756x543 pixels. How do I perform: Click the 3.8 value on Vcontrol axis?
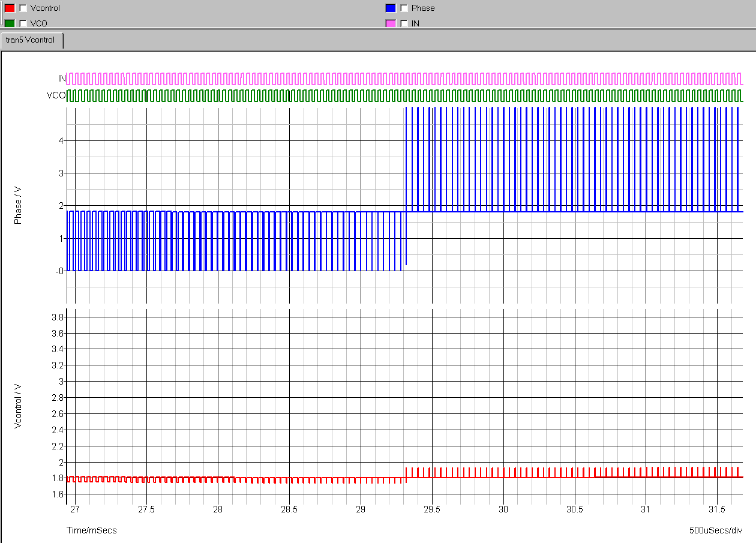tap(58, 317)
